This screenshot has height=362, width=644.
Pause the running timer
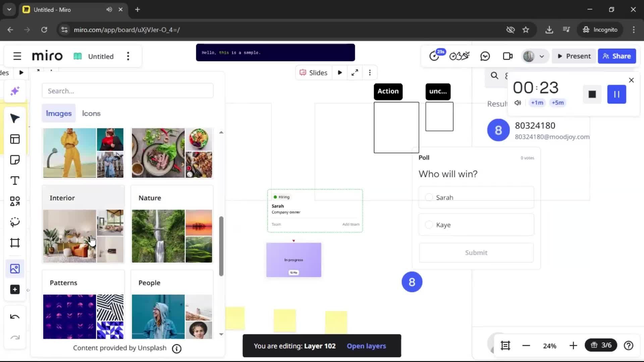pyautogui.click(x=616, y=94)
